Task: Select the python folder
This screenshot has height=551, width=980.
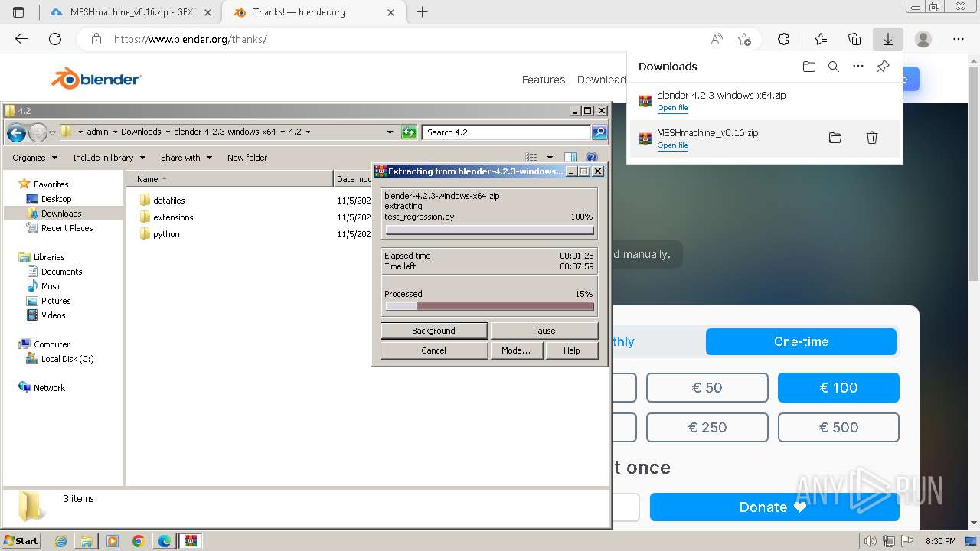Action: coord(166,234)
